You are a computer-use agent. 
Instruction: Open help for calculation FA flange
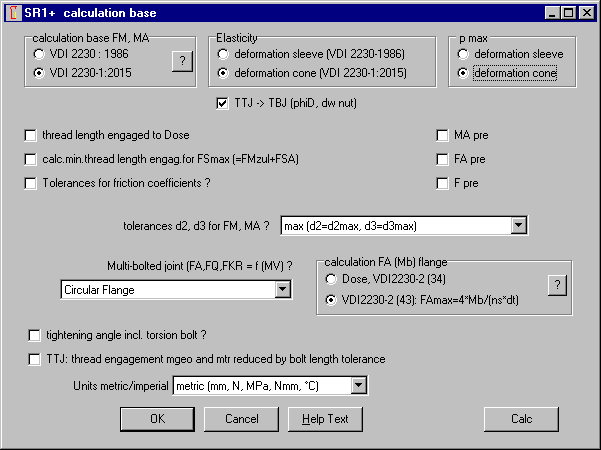point(557,285)
